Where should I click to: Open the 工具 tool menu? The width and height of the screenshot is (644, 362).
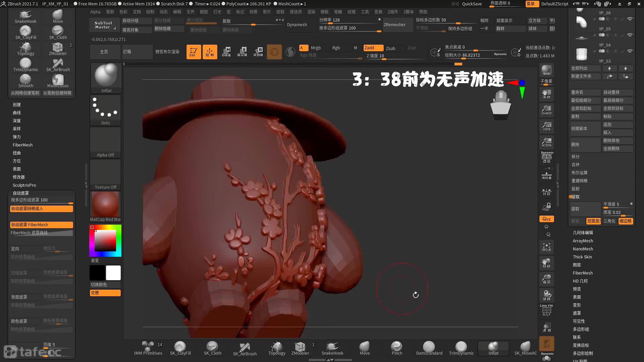tap(365, 12)
